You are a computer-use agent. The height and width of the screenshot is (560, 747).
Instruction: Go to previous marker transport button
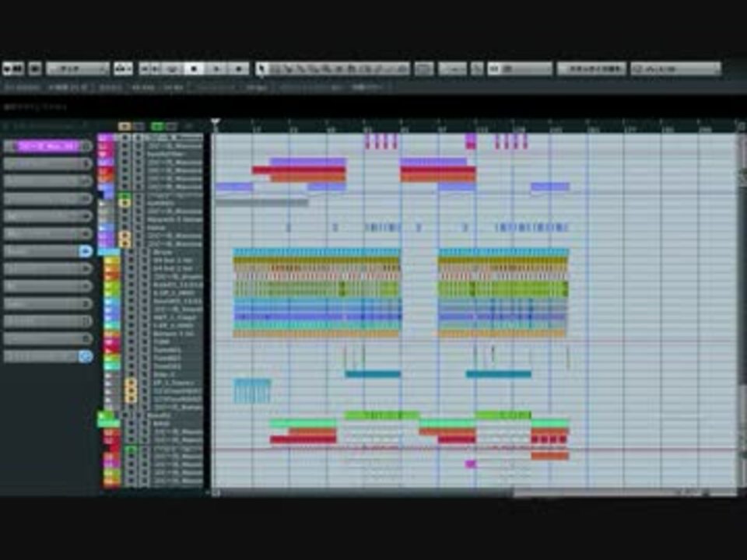coord(144,69)
